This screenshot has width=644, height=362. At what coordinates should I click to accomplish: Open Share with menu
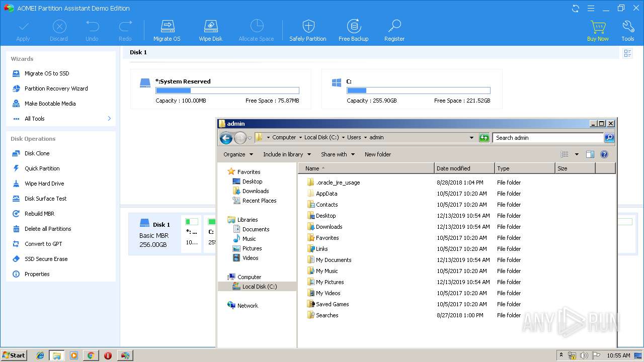338,154
